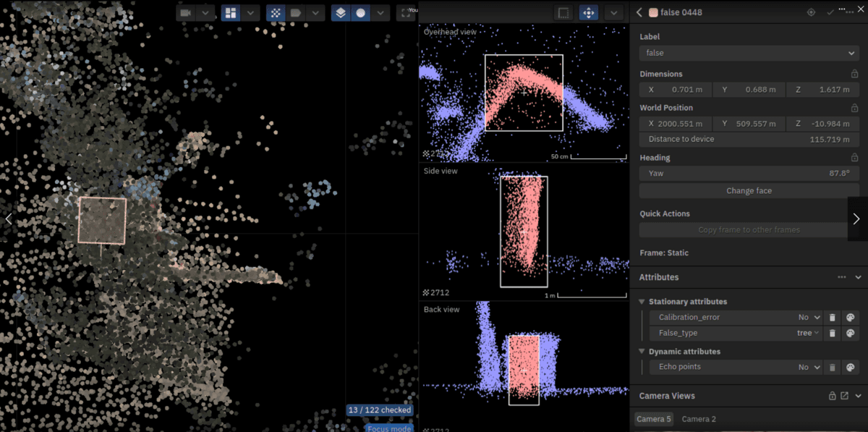868x432 pixels.
Task: Click the fullscreen expand icon
Action: [x=404, y=13]
